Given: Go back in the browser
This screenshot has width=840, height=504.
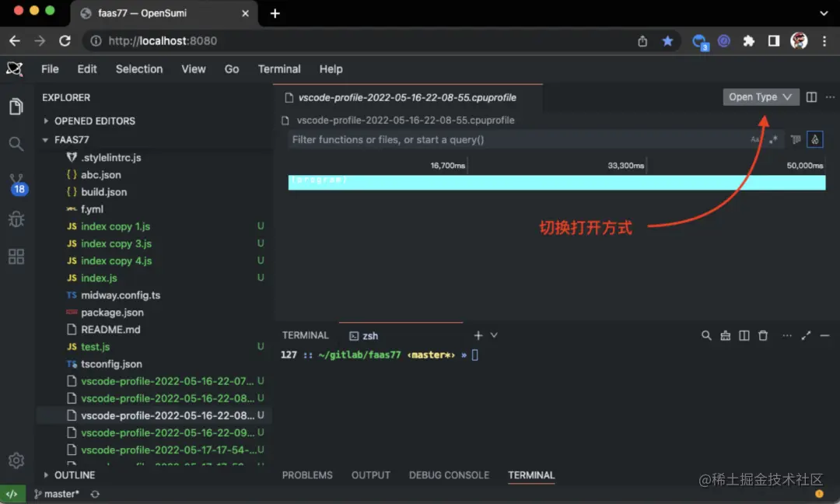Looking at the screenshot, I should (x=15, y=40).
